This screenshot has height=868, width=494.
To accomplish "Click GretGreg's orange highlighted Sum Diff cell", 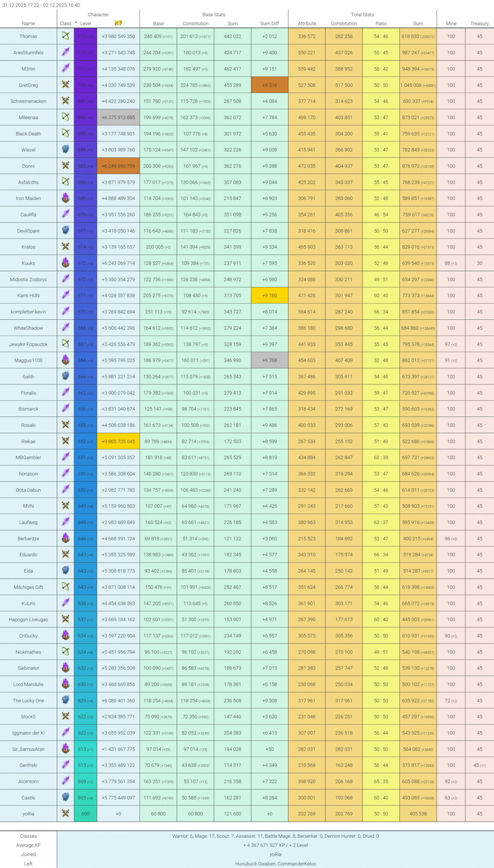I will 269,85.
